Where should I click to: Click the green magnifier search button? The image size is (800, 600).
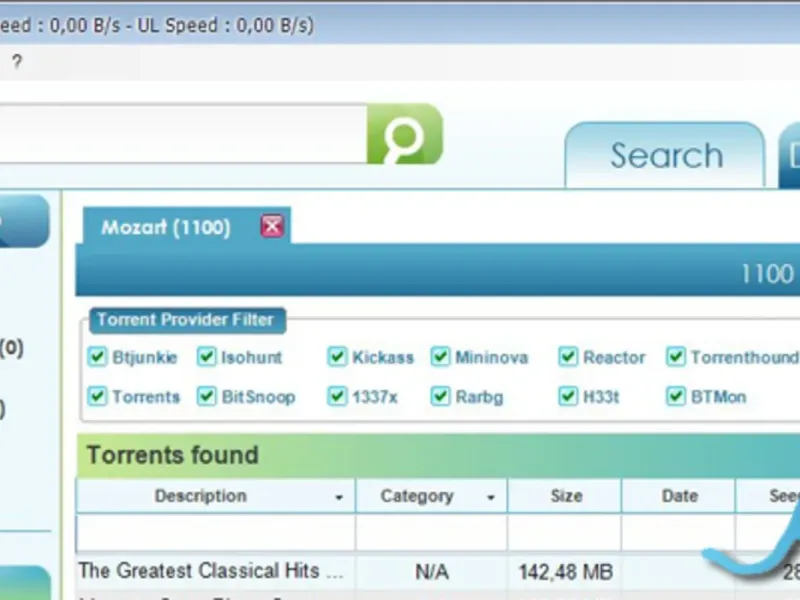405,134
